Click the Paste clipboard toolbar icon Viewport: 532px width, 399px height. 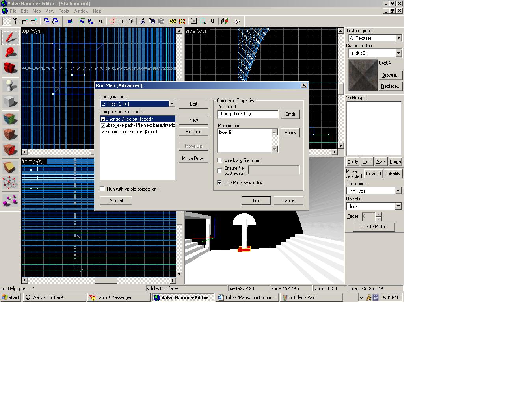click(x=161, y=21)
